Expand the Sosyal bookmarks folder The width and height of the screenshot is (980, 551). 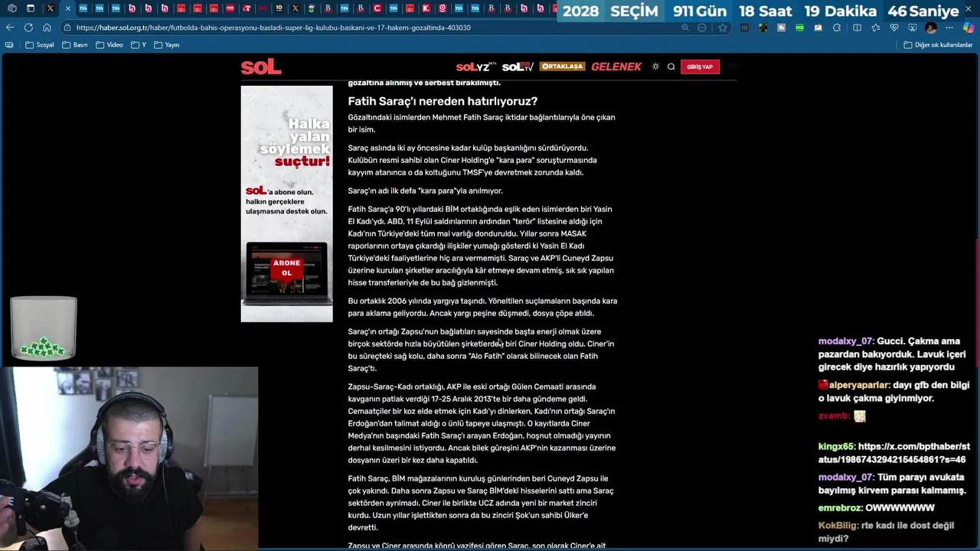(x=40, y=44)
